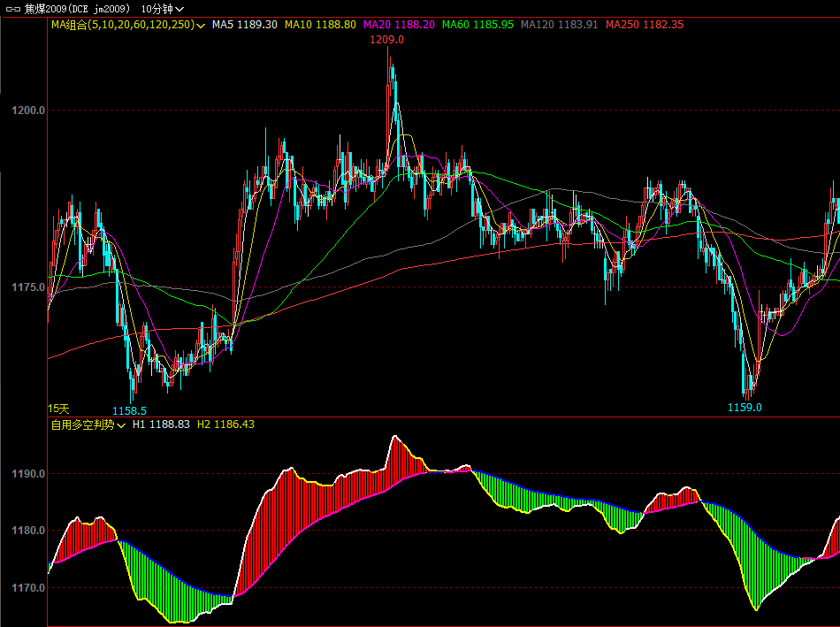
Task: Click the 焦煤2009(DCE jm2009) contract title
Action: click(x=77, y=9)
